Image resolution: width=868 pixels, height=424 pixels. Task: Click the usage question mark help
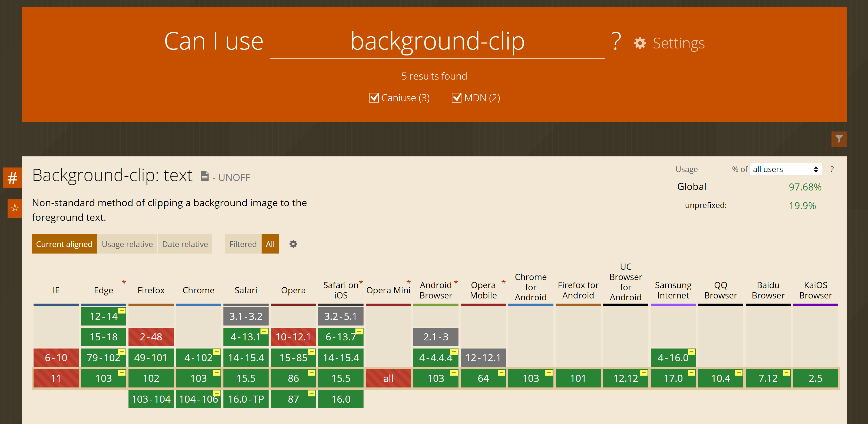point(832,169)
